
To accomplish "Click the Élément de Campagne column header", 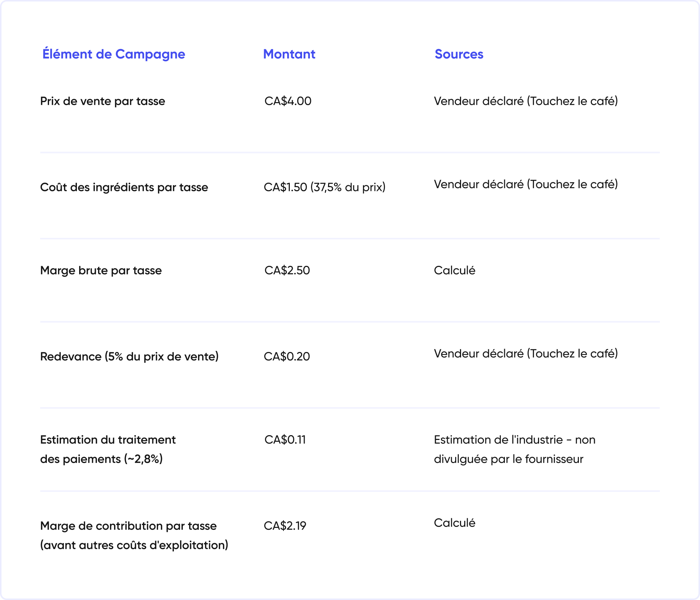I will click(114, 54).
